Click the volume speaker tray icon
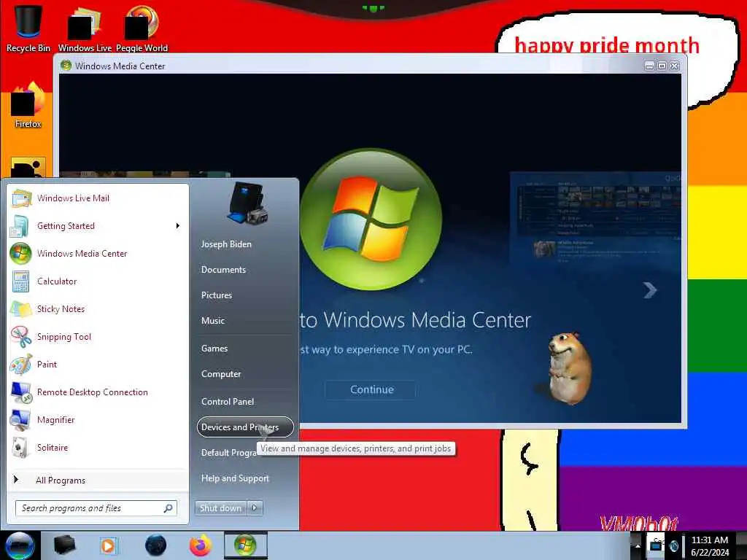Screen dimensions: 747x560 tap(673, 545)
